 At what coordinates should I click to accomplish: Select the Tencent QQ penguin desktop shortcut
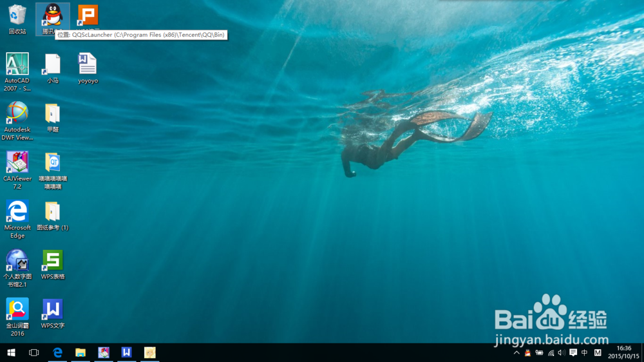[x=53, y=19]
